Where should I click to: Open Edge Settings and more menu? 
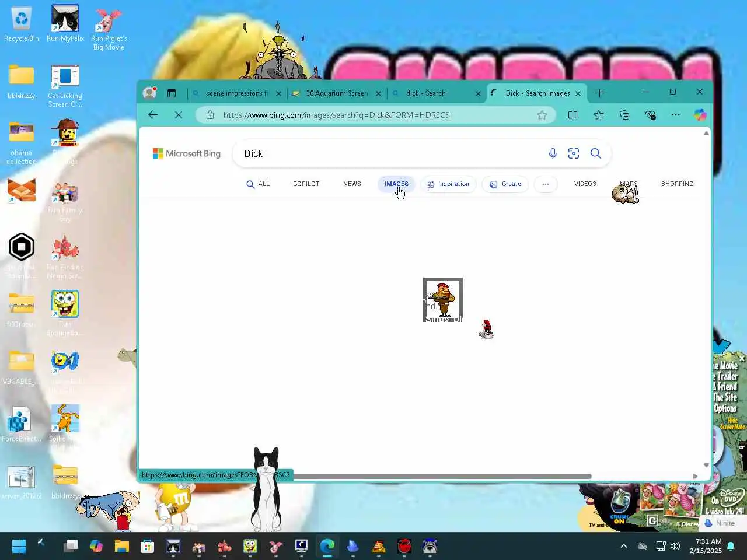[x=676, y=115]
